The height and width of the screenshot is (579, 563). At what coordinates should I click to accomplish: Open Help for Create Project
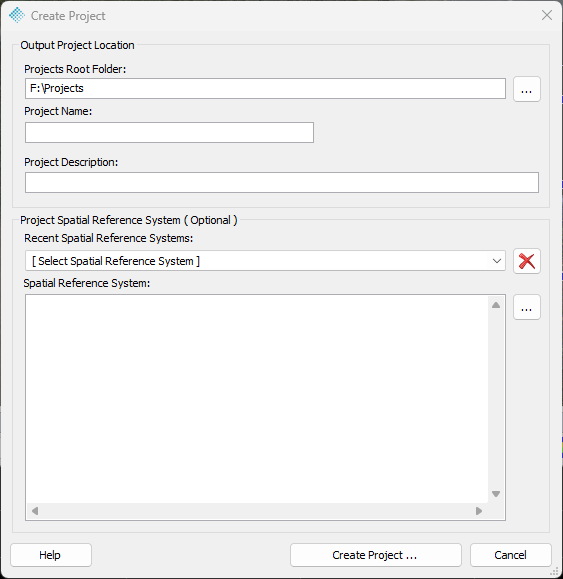point(51,555)
